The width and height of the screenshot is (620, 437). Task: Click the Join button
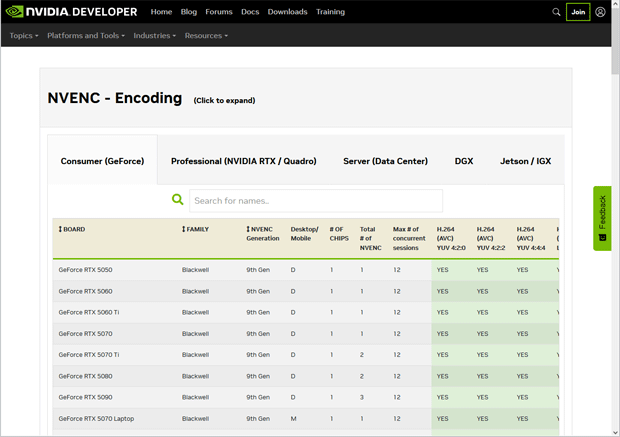(x=578, y=12)
